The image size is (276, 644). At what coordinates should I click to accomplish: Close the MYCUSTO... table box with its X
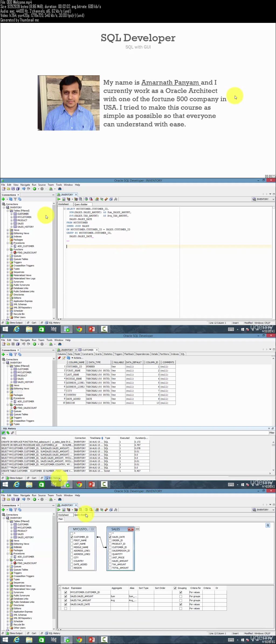click(x=92, y=529)
